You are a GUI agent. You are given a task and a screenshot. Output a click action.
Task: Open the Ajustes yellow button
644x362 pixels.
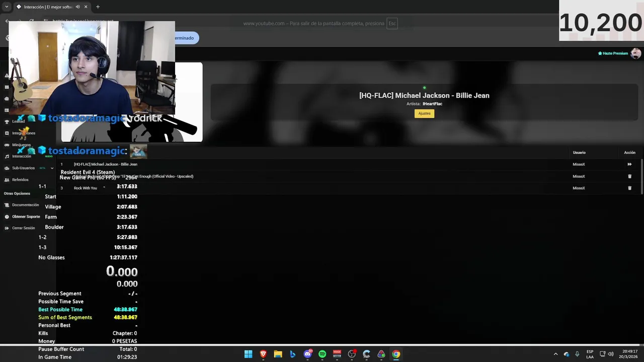pos(424,114)
